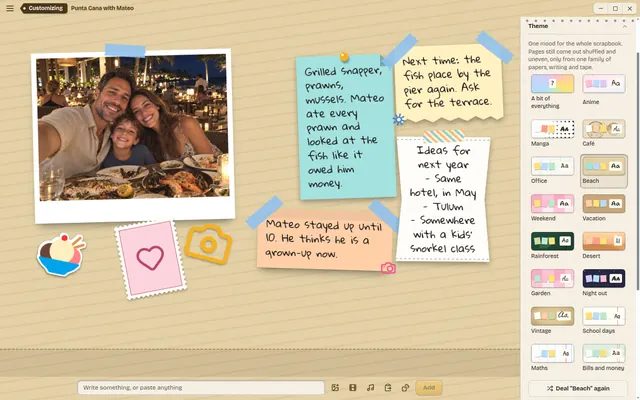The image size is (640, 400).
Task: Click the small pink camera icon on the orange note
Action: click(x=388, y=268)
